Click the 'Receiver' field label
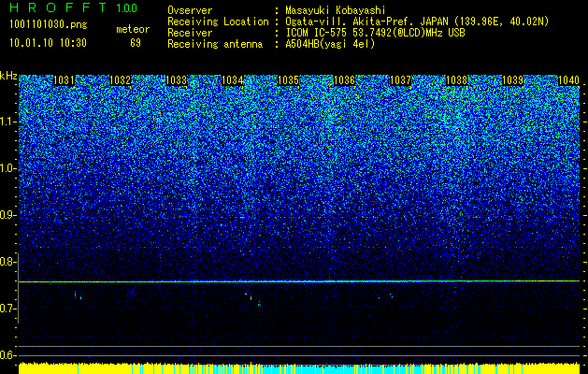This screenshot has width=588, height=374. point(190,33)
